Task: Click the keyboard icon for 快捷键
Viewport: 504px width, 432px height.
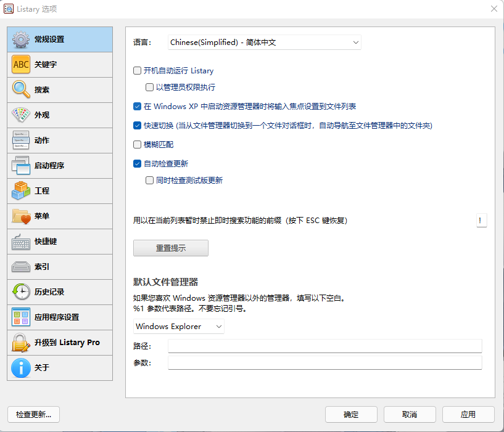Action: coord(21,242)
